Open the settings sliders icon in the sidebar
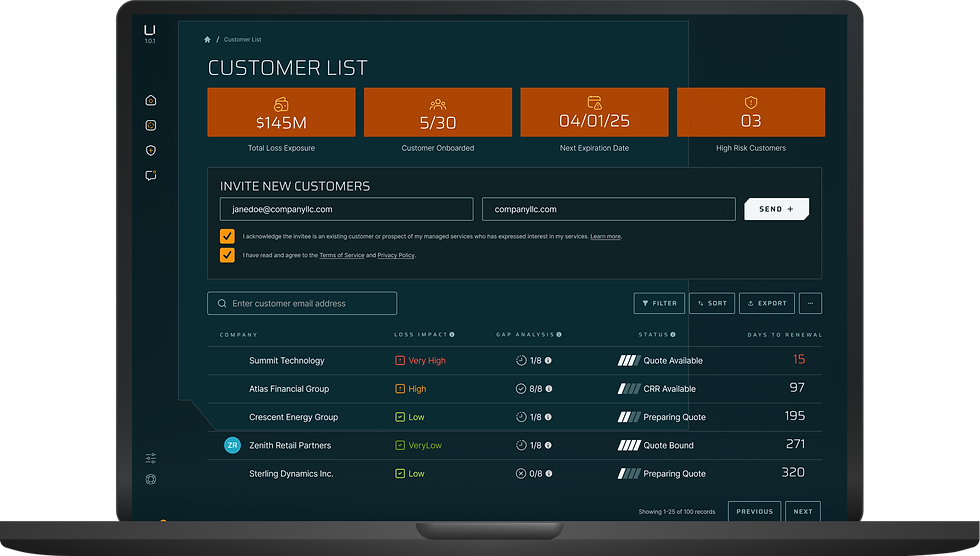 click(151, 458)
